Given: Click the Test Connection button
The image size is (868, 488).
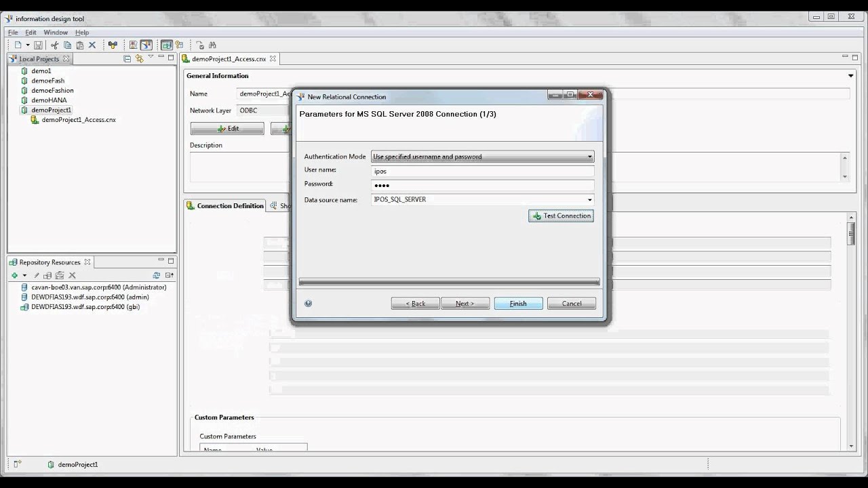Looking at the screenshot, I should [x=561, y=216].
